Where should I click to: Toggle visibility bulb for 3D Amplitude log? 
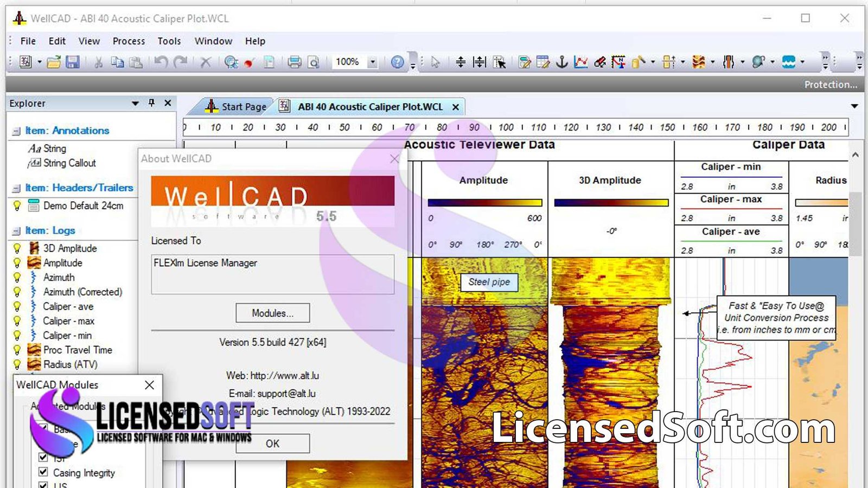(17, 248)
